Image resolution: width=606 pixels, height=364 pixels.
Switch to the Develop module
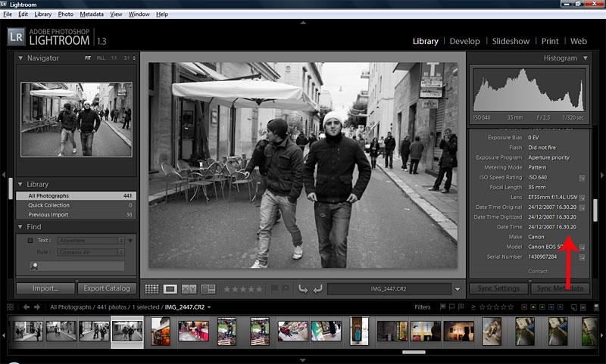click(464, 41)
